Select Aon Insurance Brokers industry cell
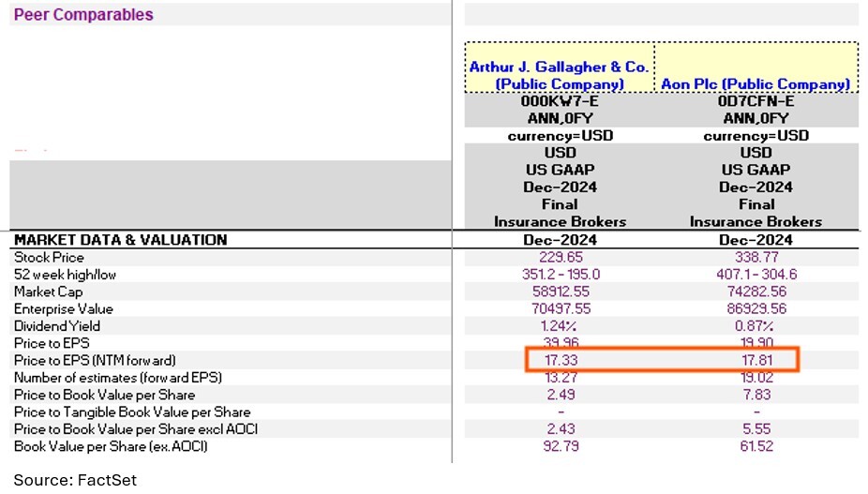 pyautogui.click(x=756, y=221)
